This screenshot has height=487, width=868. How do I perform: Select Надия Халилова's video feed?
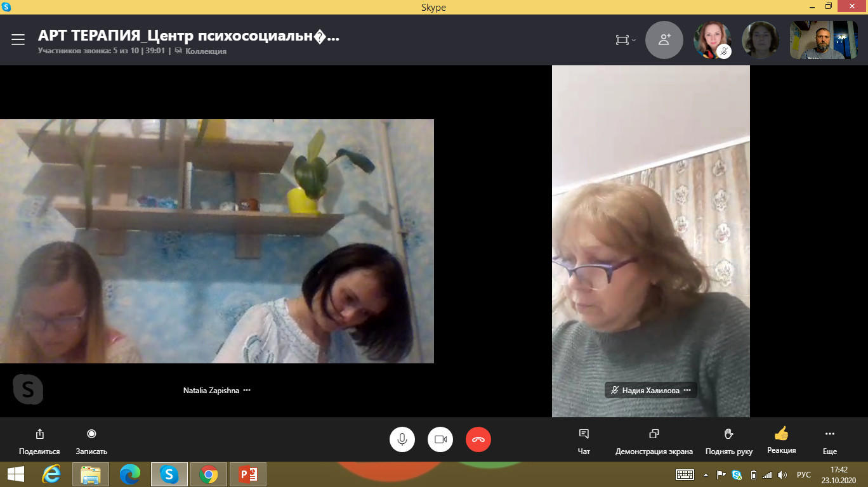[x=651, y=241]
